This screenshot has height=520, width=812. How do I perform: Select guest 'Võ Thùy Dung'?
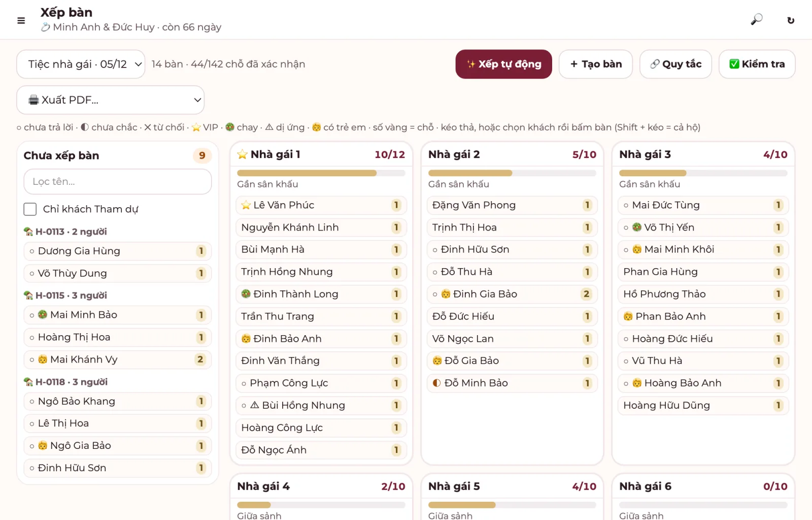pyautogui.click(x=117, y=273)
